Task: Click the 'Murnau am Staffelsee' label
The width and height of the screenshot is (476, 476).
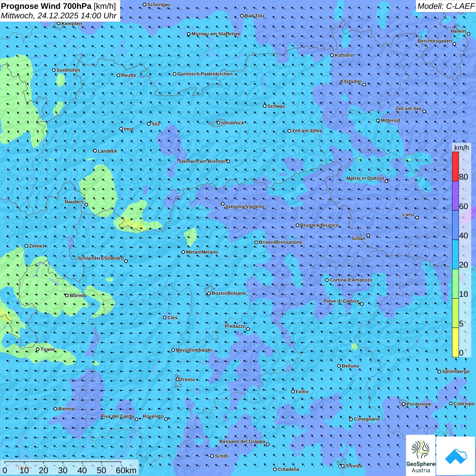Action: click(x=216, y=34)
